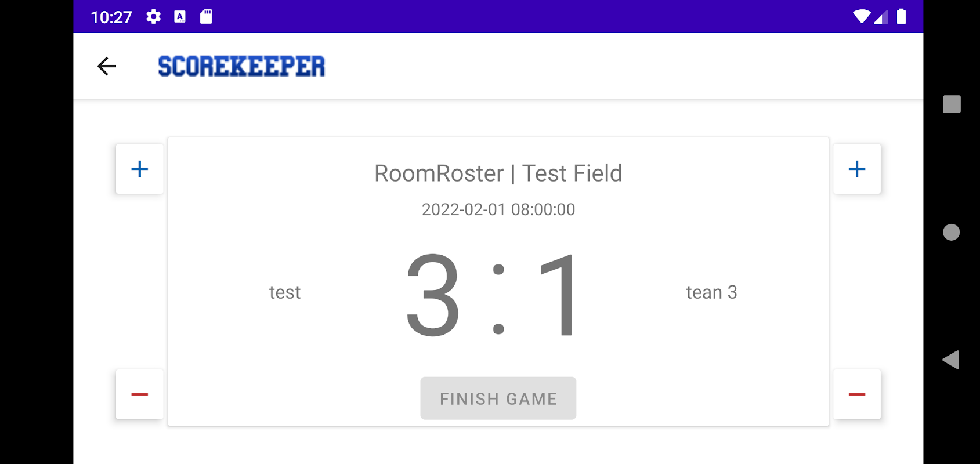Click the Scorekeeper logo
980x464 pixels.
[x=241, y=66]
